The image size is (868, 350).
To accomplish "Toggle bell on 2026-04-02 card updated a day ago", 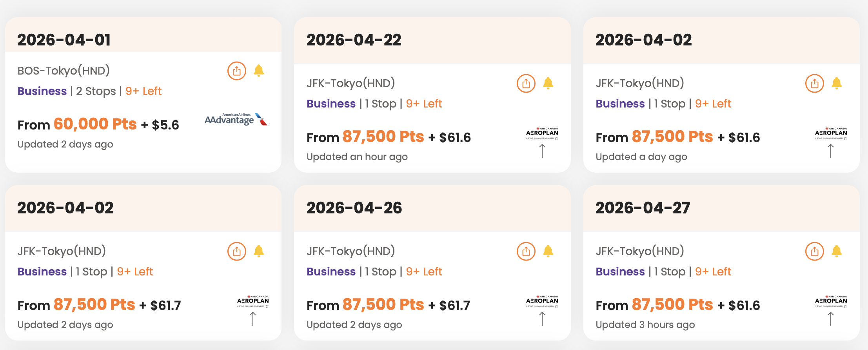I will pos(837,83).
